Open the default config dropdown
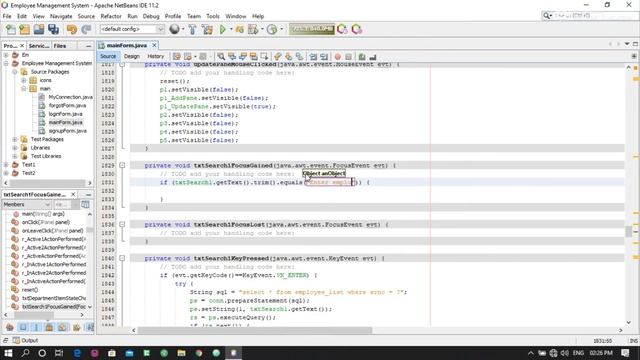Image resolution: width=640 pixels, height=360 pixels. pos(132,29)
